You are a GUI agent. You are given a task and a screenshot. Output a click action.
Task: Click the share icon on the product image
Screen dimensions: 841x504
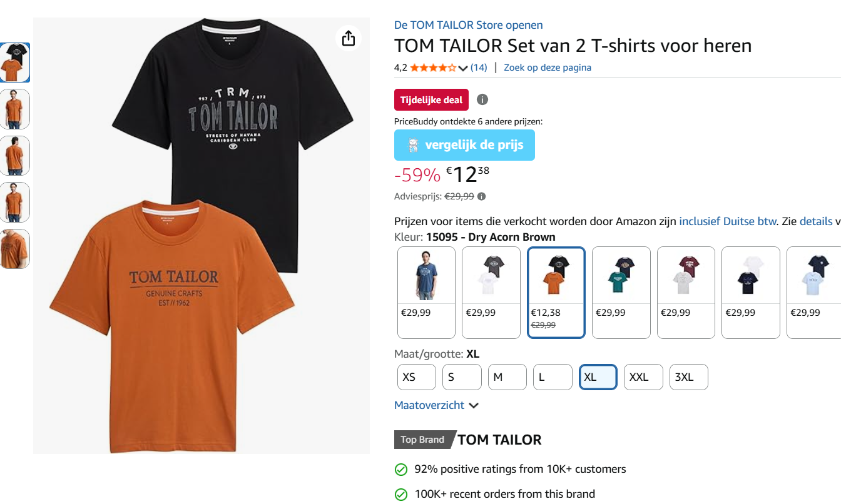[348, 38]
